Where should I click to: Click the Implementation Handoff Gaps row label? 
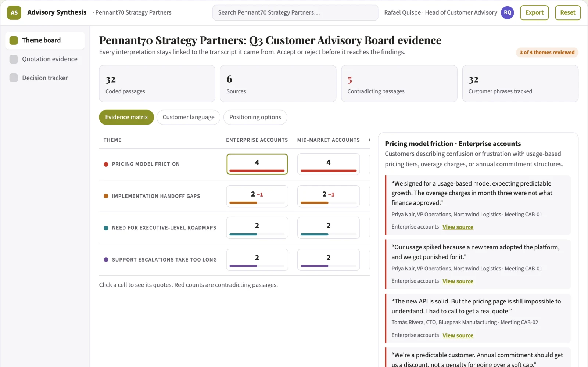pos(156,196)
